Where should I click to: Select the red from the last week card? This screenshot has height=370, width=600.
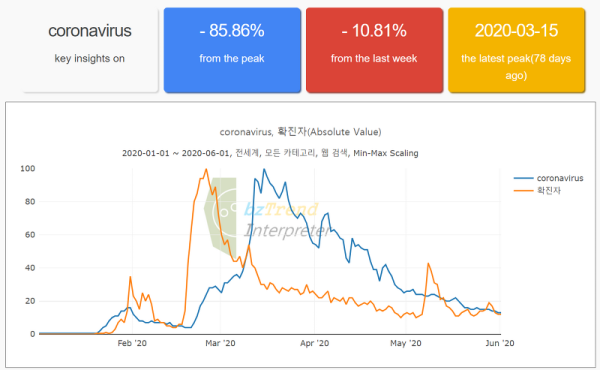(374, 50)
